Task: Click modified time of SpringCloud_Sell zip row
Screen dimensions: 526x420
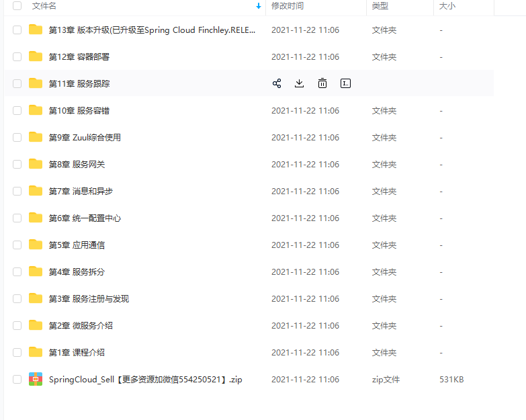Action: click(305, 380)
